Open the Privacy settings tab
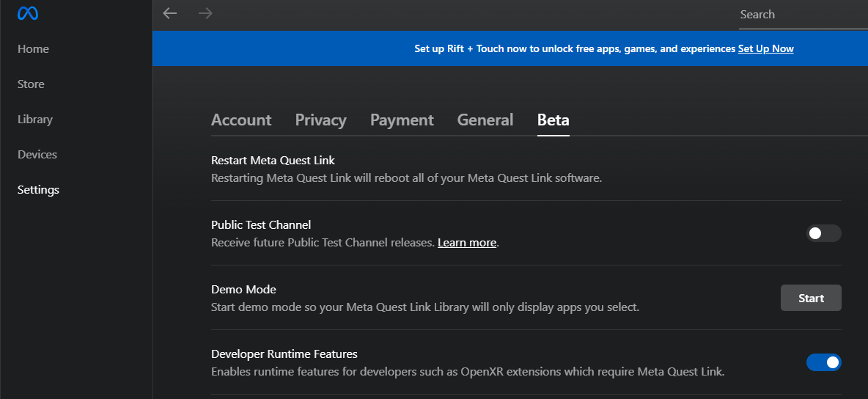 coord(320,120)
